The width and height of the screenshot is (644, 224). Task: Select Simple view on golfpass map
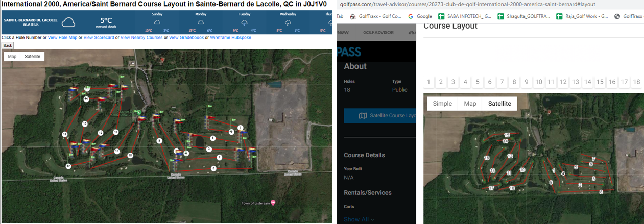click(x=442, y=104)
